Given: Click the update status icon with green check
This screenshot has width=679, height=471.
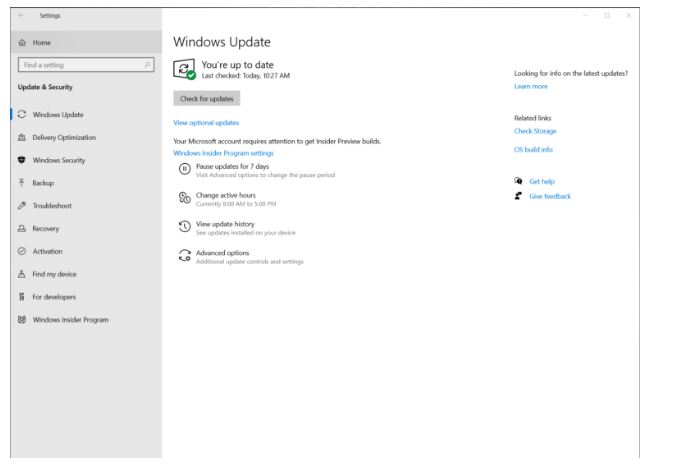Looking at the screenshot, I should pyautogui.click(x=184, y=69).
